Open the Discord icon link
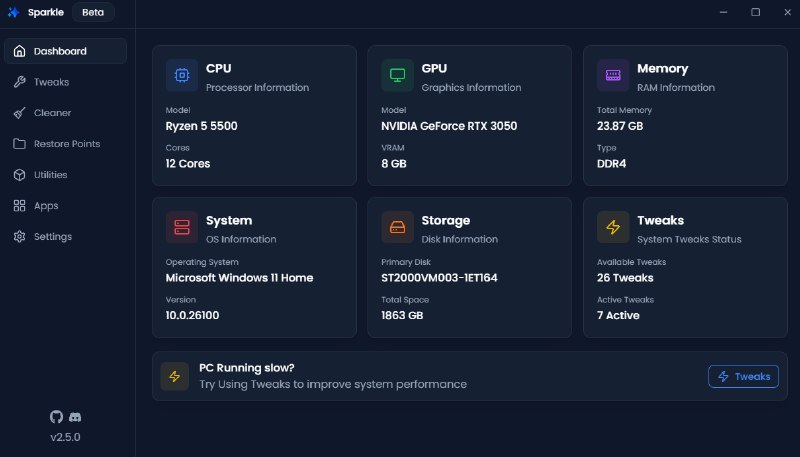Viewport: 800px width, 457px height. (x=75, y=416)
